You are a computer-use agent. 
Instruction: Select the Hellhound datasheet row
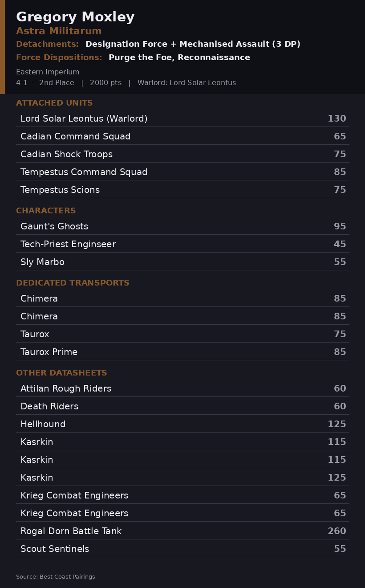(182, 424)
